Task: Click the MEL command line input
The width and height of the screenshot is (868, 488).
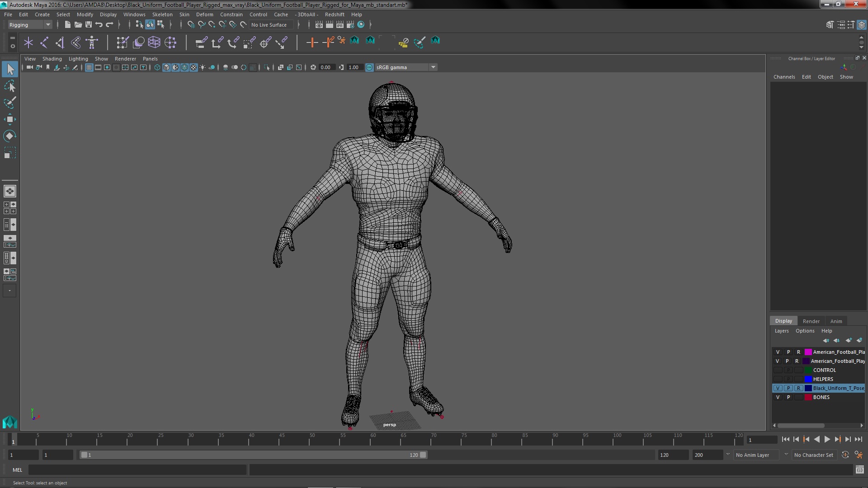Action: [137, 470]
